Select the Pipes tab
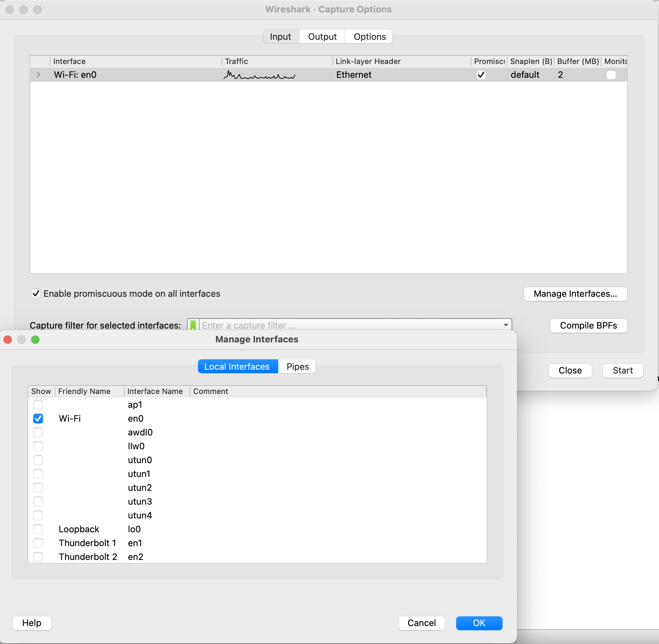Screen dimensions: 659x644 click(298, 367)
